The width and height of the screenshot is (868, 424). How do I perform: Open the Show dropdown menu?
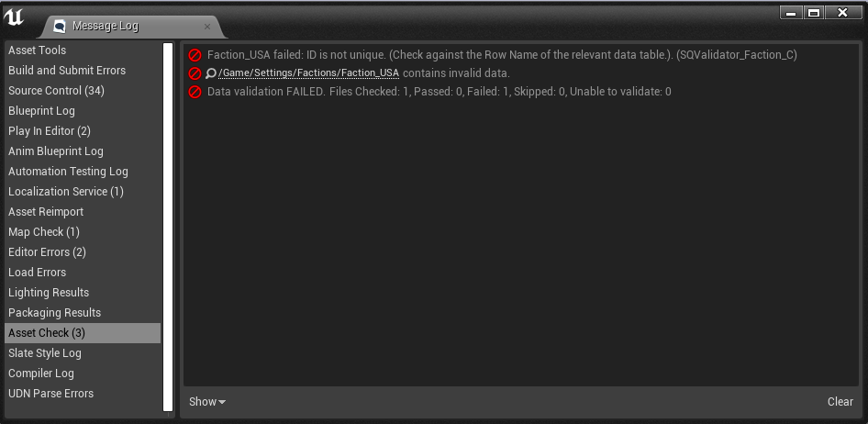(x=207, y=402)
